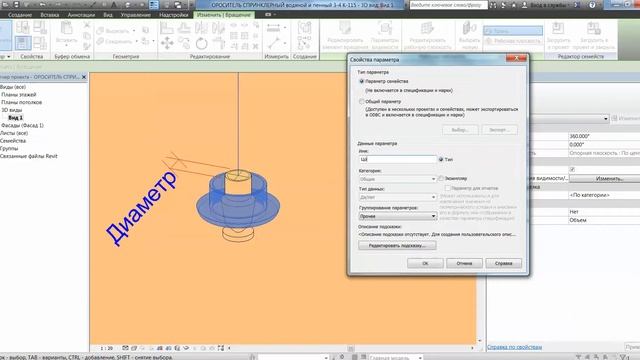Open the Вставка ribbon tab
This screenshot has height=360, width=640.
pos(50,15)
